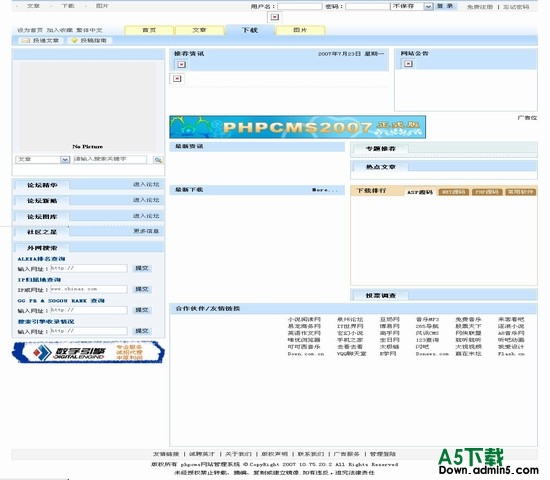This screenshot has height=480, width=550.
Task: Select the 常用软件 download ranking tab
Action: point(521,192)
